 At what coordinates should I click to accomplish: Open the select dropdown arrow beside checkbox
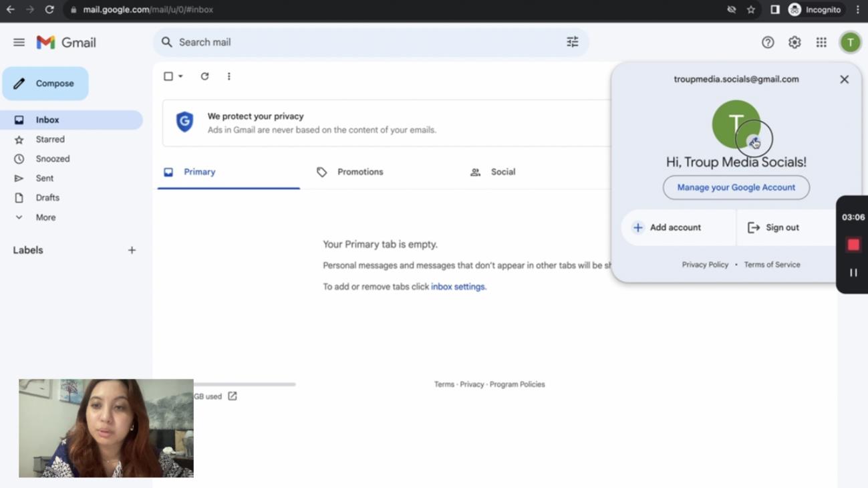[180, 76]
